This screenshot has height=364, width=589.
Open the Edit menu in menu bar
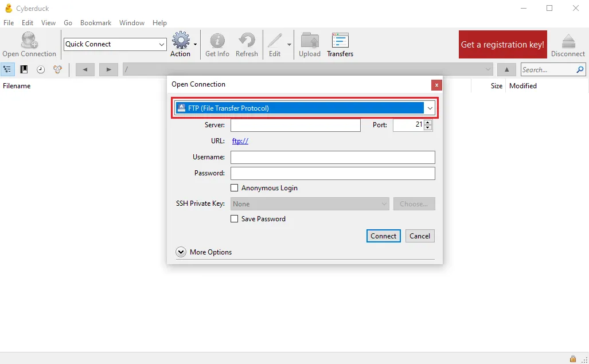pos(28,22)
